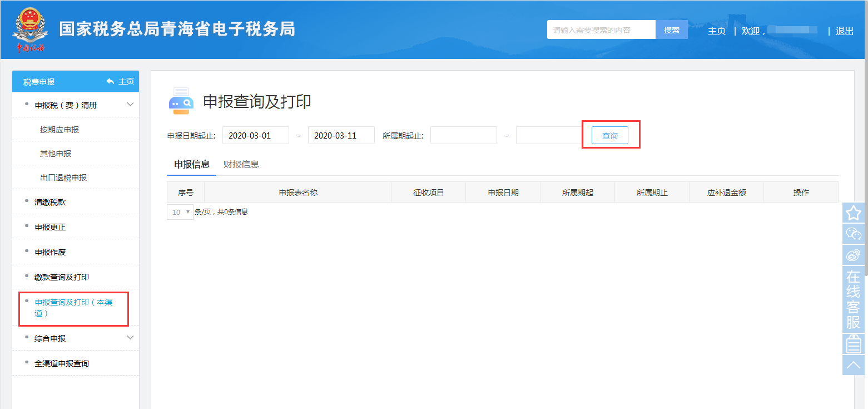
Task: Click the 序号 column header
Action: pos(186,193)
